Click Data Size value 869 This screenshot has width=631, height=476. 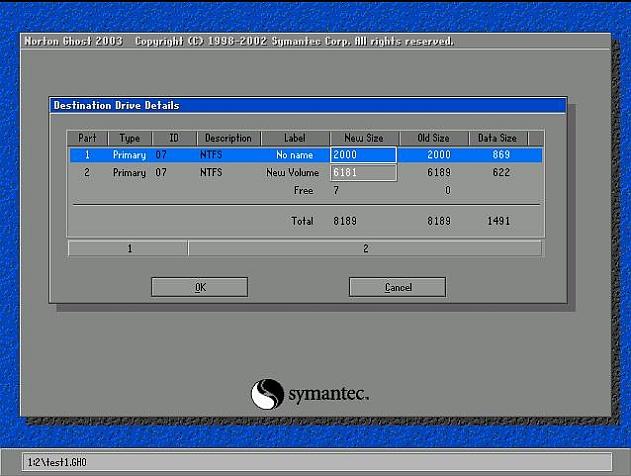tap(501, 155)
